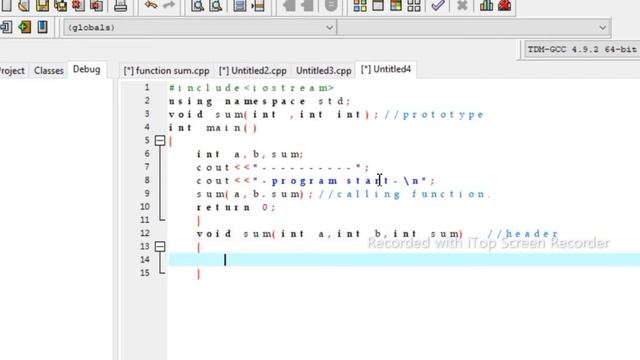Click line number 9 in the gutter
Screen dimensions: 640x360
click(147, 193)
